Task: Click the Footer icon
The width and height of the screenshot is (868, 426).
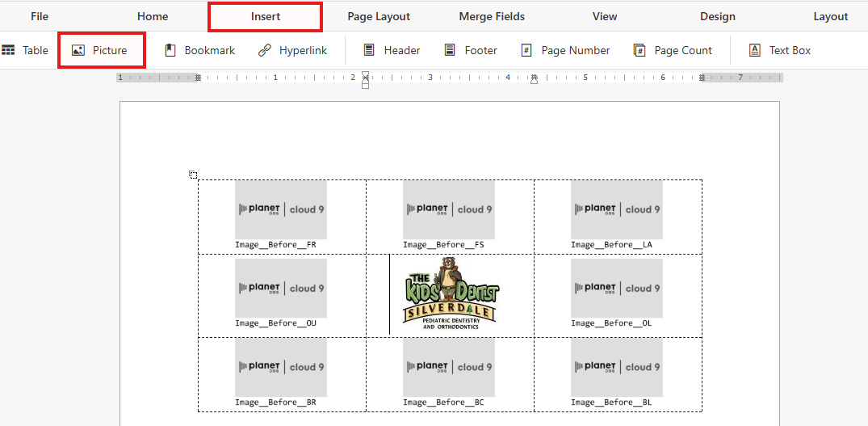Action: coord(450,50)
